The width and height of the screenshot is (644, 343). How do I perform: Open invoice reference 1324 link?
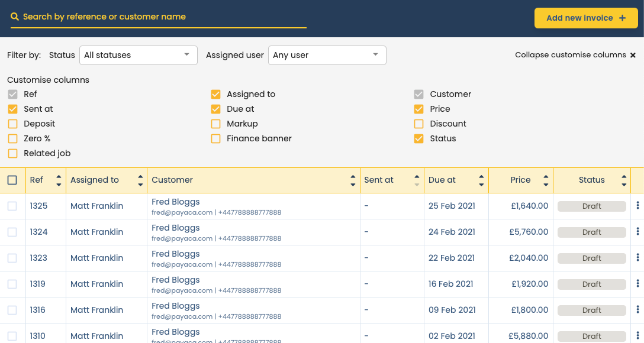(39, 232)
